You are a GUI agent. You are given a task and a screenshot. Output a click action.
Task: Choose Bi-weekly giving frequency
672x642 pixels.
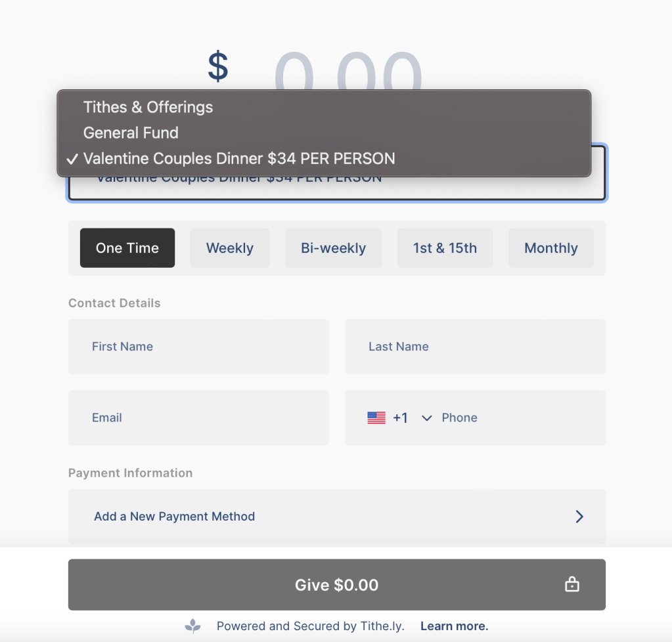tap(333, 248)
